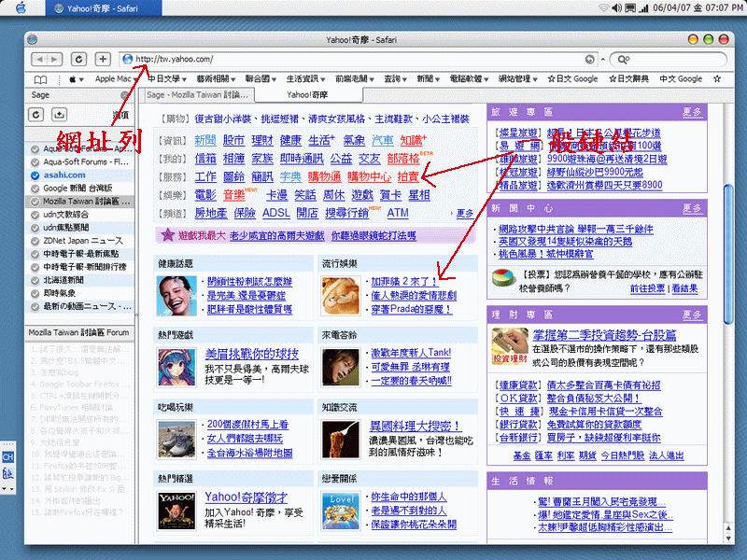Click the signal bars icon in system tray
747x560 pixels.
[643, 7]
